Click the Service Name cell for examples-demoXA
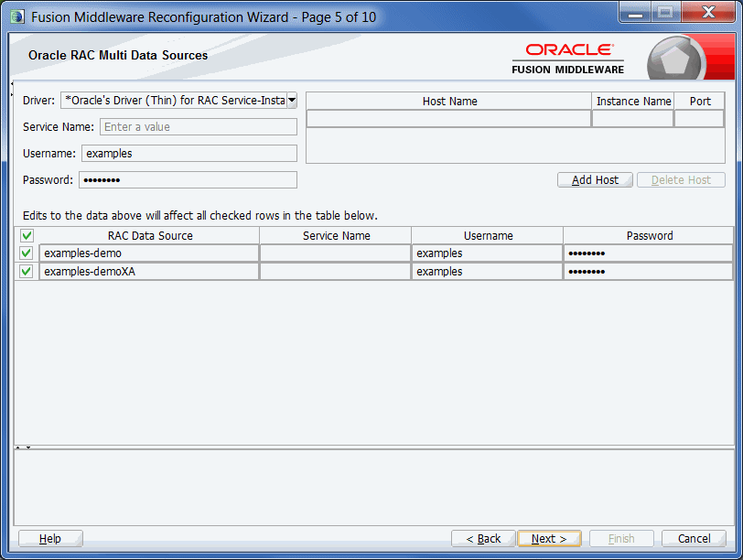 pos(336,272)
